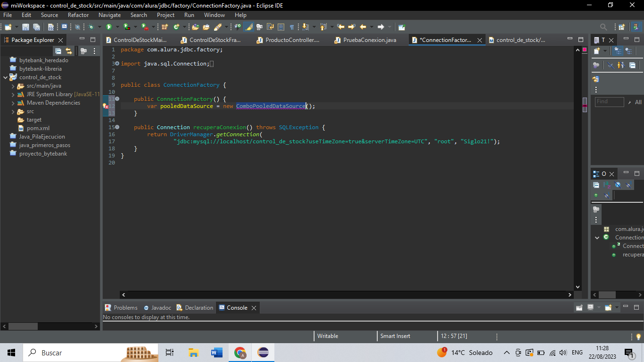Toggle Word Wrap toolbar icon

(270, 27)
